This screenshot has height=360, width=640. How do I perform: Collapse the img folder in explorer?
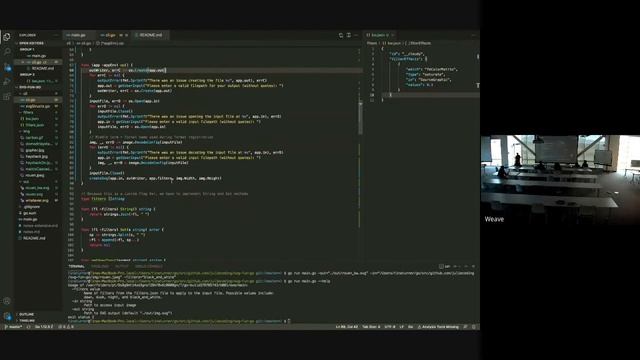click(38, 131)
